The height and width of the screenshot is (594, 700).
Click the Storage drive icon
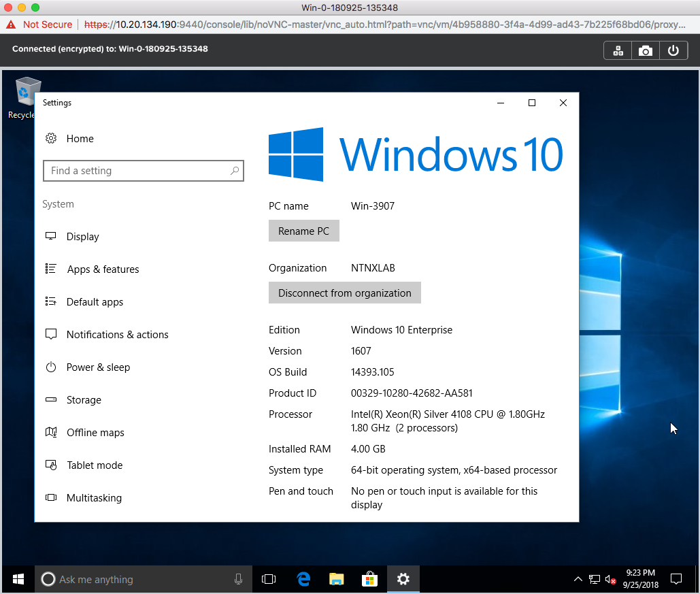click(x=51, y=399)
